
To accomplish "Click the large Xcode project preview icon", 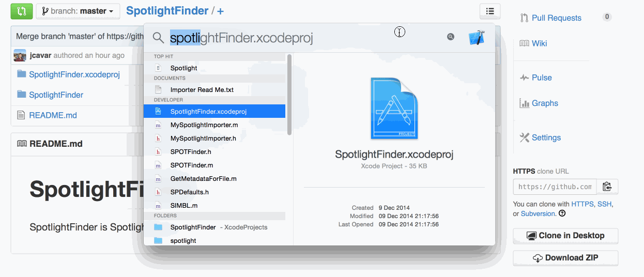I will [394, 109].
